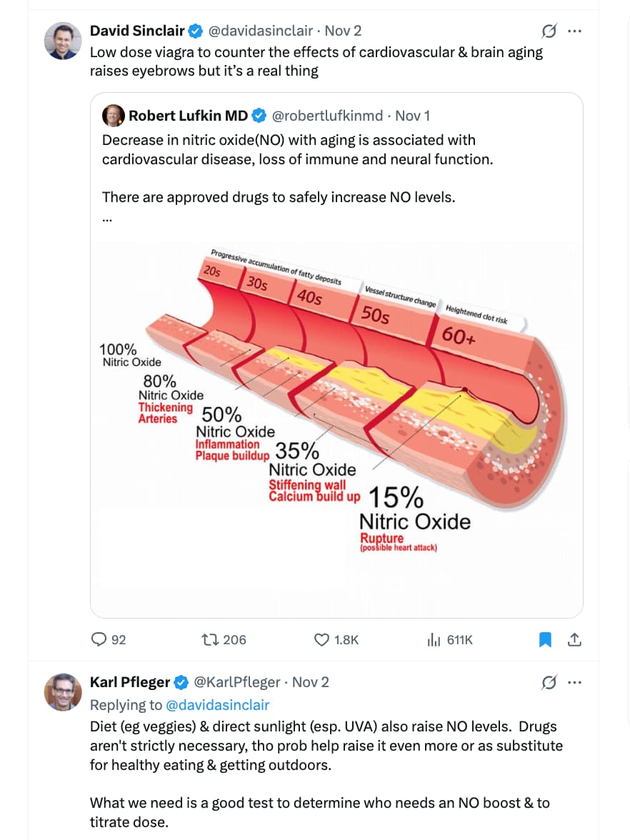Viewport: 630px width, 840px height.
Task: Click the David Sinclair display name
Action: coord(137,31)
